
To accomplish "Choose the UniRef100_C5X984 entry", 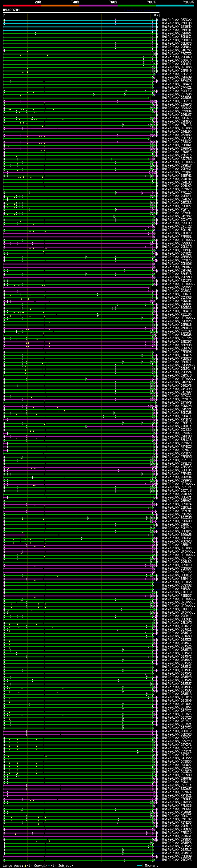I will click(x=176, y=111).
